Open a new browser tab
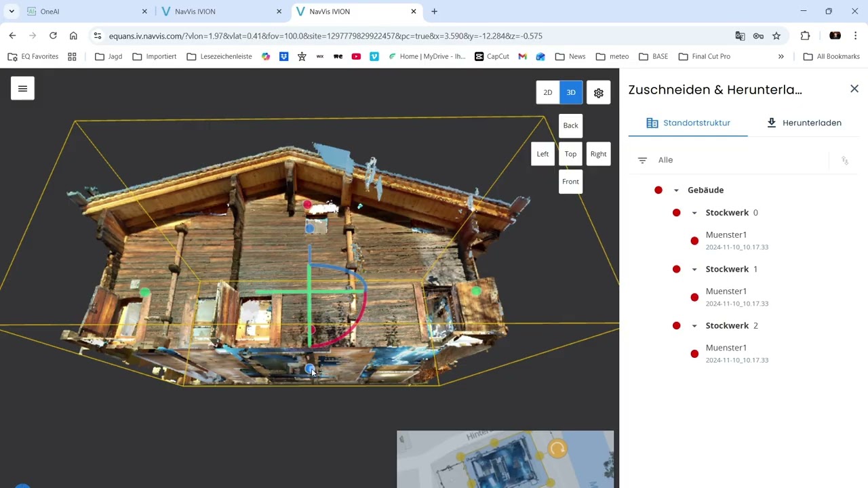 (434, 12)
